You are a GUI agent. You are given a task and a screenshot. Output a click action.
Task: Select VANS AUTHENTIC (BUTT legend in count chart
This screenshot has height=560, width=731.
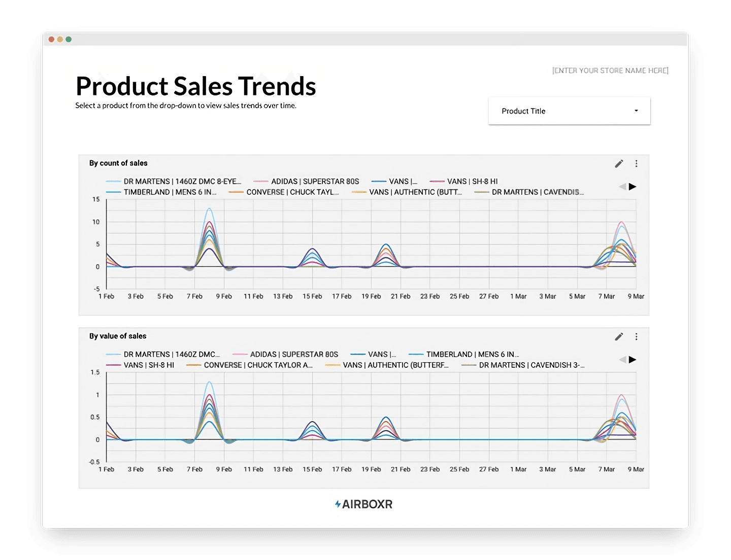pyautogui.click(x=406, y=192)
